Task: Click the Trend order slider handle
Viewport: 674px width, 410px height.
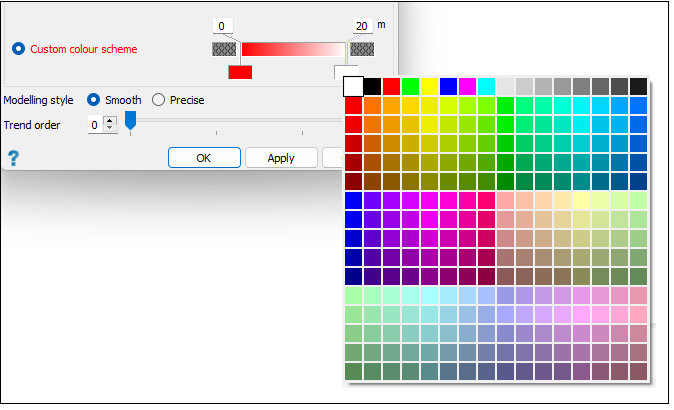Action: click(131, 120)
